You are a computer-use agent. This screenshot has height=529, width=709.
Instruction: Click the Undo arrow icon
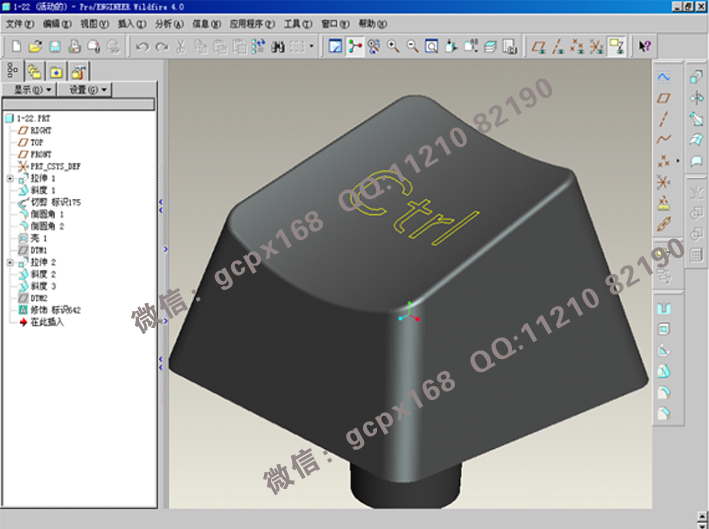[x=141, y=46]
